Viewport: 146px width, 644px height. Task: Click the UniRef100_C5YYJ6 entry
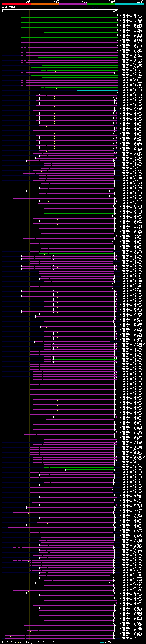[x=131, y=42]
